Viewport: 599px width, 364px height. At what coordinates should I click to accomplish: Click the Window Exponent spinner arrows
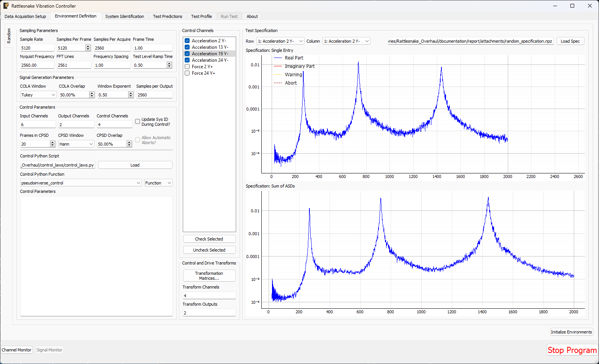coord(131,95)
